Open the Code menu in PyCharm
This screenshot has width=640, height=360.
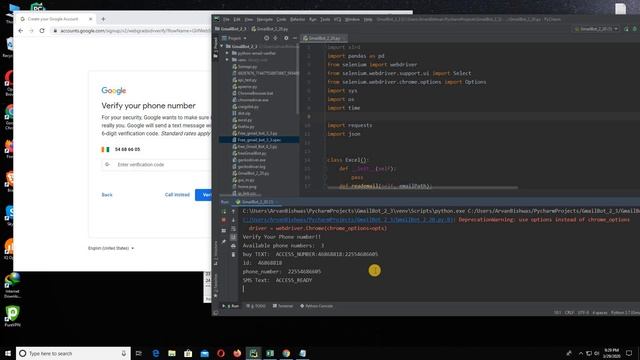pyautogui.click(x=281, y=19)
